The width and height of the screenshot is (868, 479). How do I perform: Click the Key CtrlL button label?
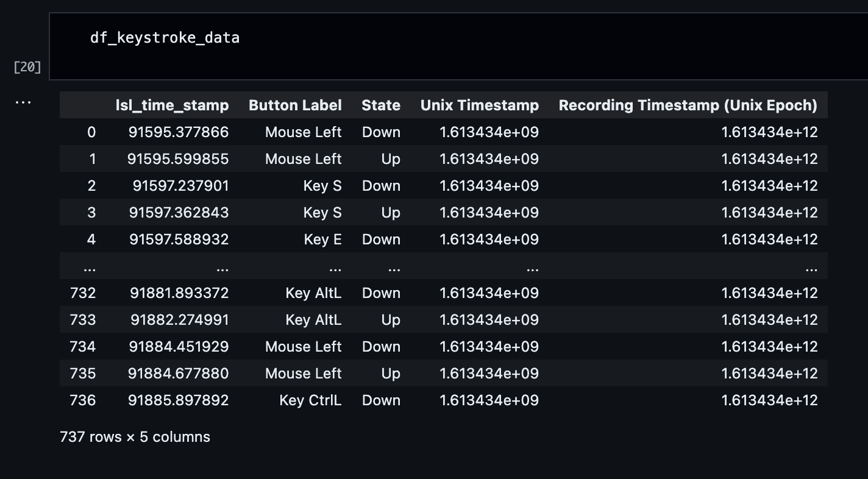click(310, 400)
